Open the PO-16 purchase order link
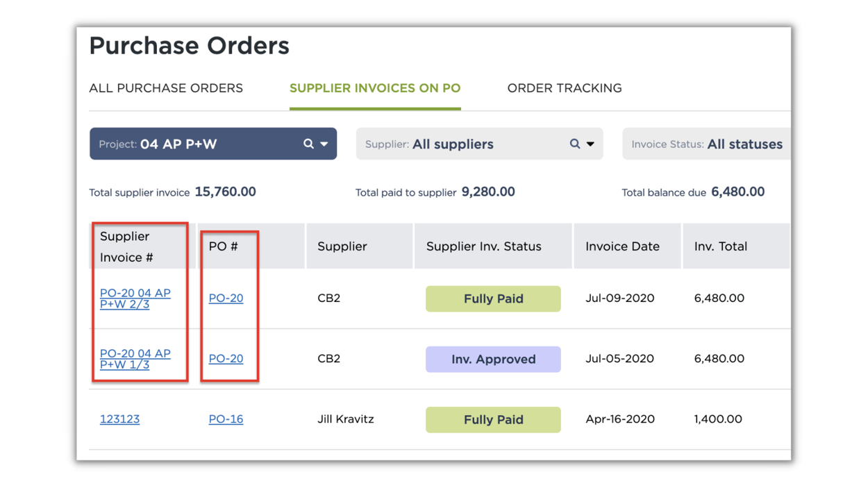Viewport: 868px width, 488px height. [226, 419]
